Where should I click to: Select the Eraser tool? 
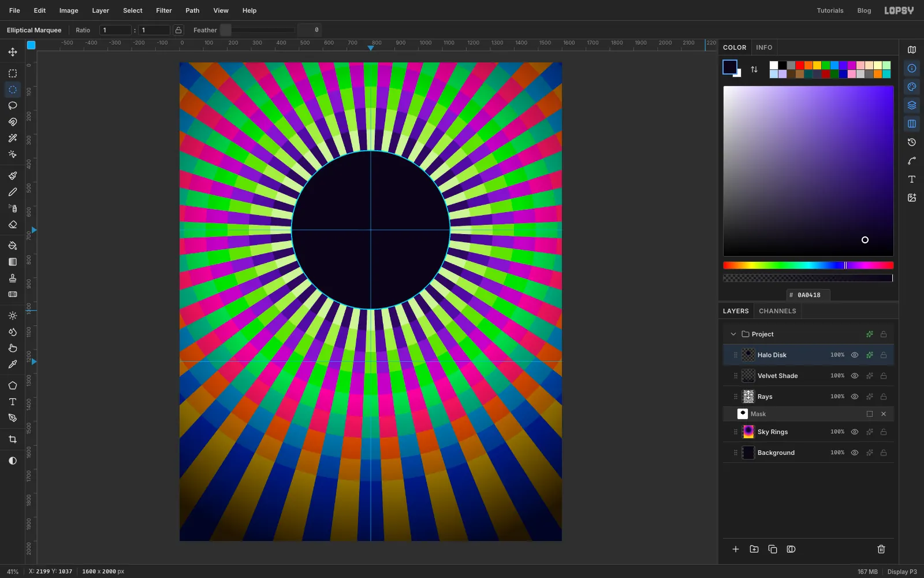click(x=13, y=224)
